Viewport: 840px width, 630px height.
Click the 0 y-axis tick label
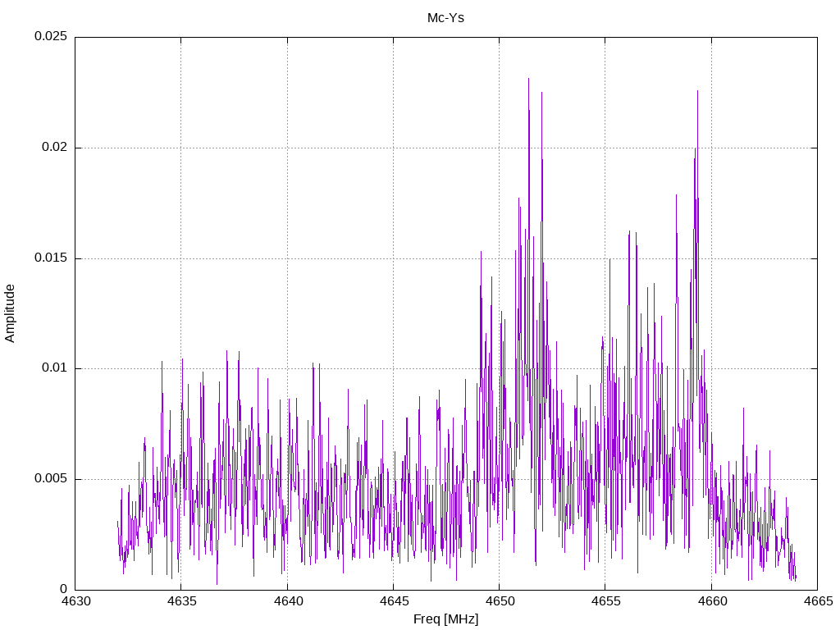click(x=64, y=589)
